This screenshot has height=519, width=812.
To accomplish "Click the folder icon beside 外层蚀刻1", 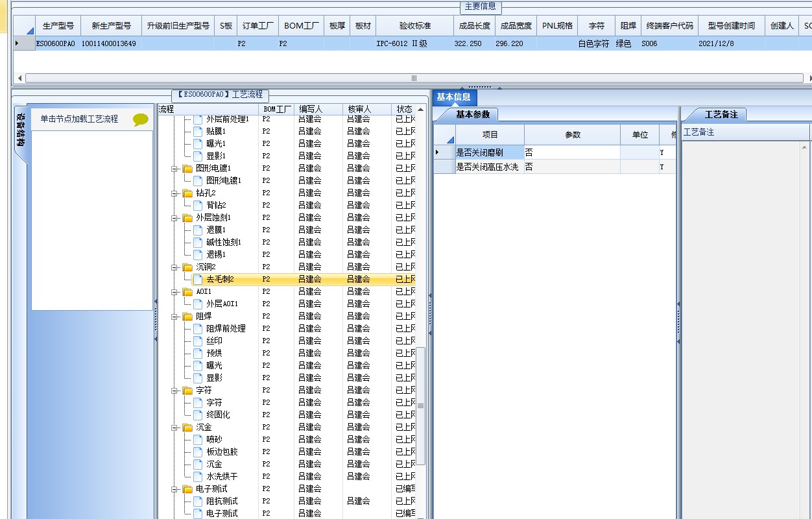I will (x=187, y=218).
